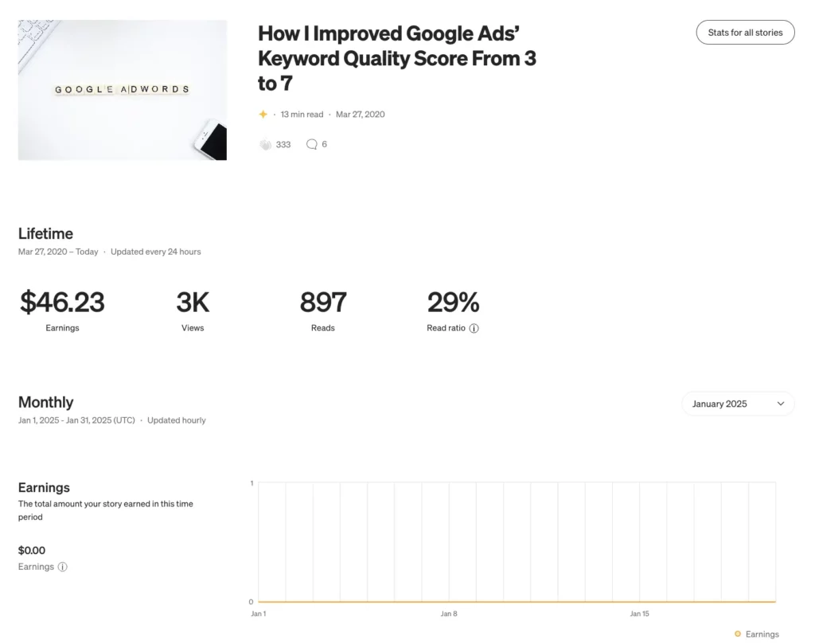Click info icon next to Read ratio
Image resolution: width=815 pixels, height=644 pixels.
click(474, 328)
